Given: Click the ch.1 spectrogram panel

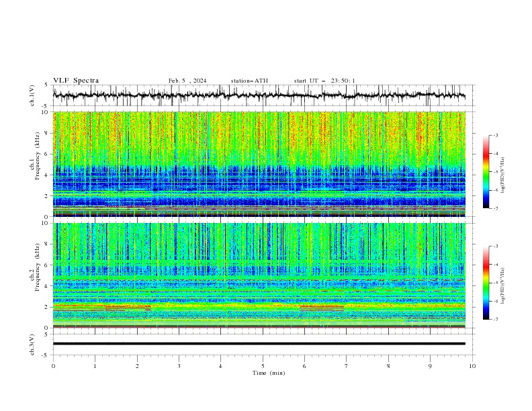Looking at the screenshot, I should coord(259,164).
